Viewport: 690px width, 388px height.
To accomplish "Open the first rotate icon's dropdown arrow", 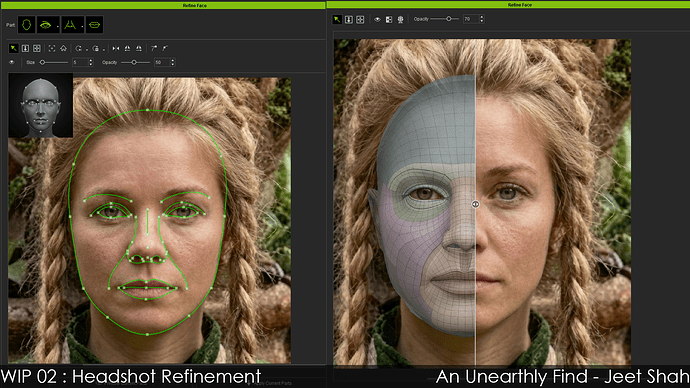I will [86, 50].
